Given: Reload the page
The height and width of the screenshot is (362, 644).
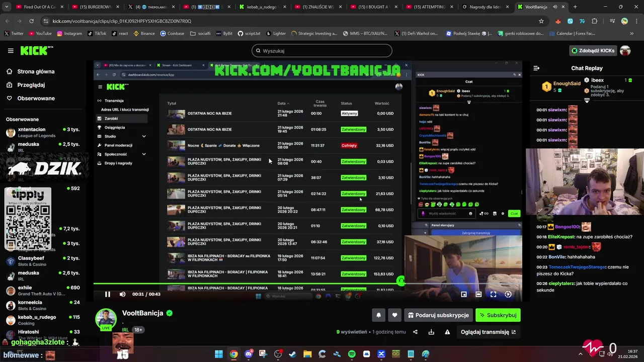Looking at the screenshot, I should coord(31,21).
